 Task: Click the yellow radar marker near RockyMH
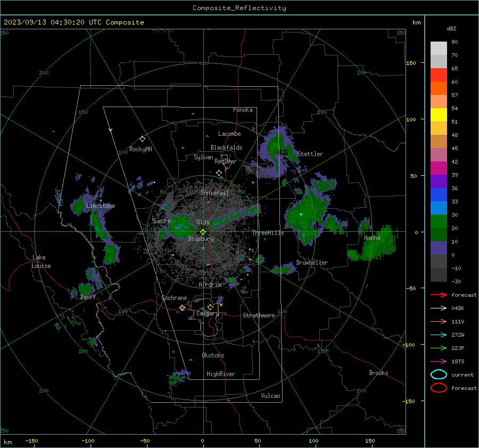pos(142,139)
